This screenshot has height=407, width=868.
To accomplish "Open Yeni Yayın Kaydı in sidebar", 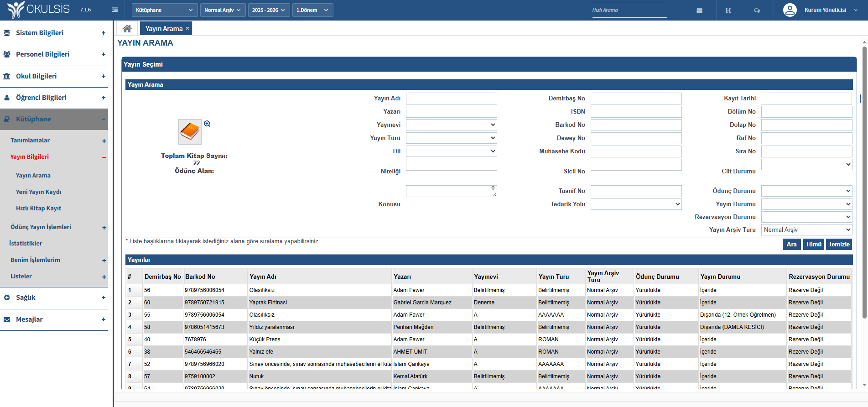I will coord(39,192).
